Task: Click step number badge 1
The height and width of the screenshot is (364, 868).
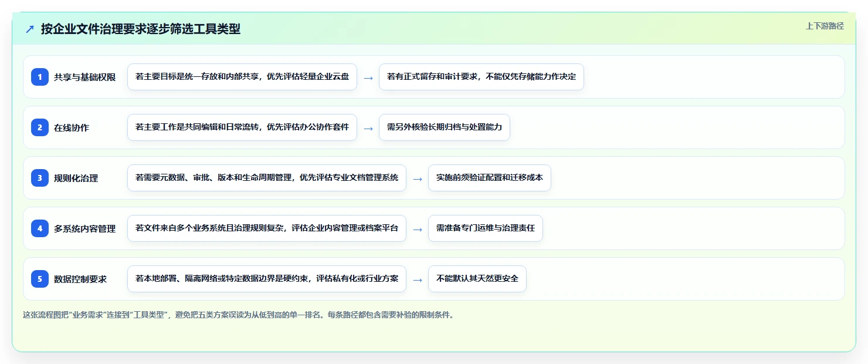Action: tap(40, 77)
